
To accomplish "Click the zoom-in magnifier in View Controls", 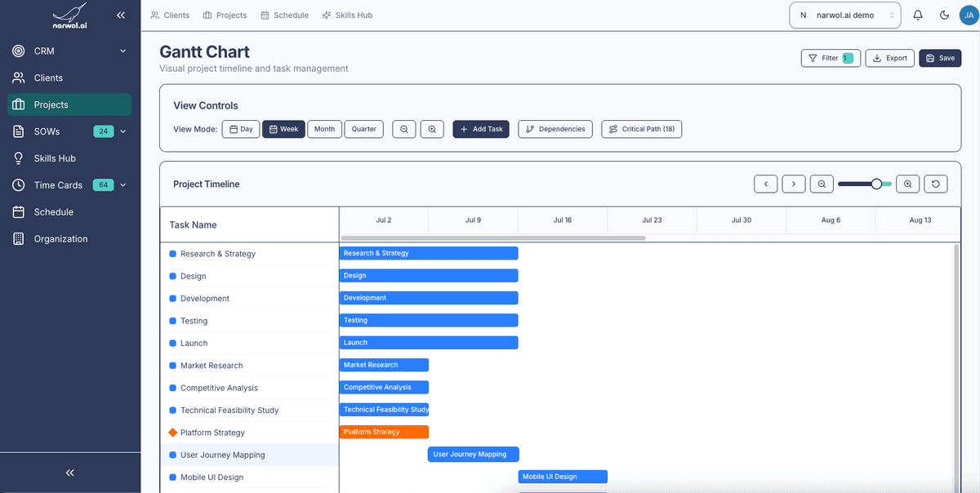I will coord(432,129).
